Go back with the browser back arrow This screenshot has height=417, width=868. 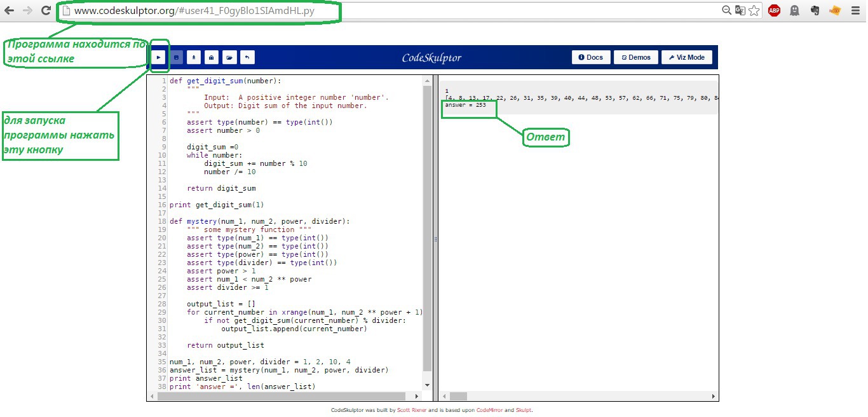(10, 11)
